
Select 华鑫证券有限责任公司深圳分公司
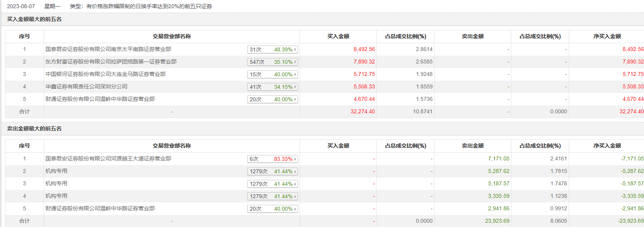click(86, 86)
